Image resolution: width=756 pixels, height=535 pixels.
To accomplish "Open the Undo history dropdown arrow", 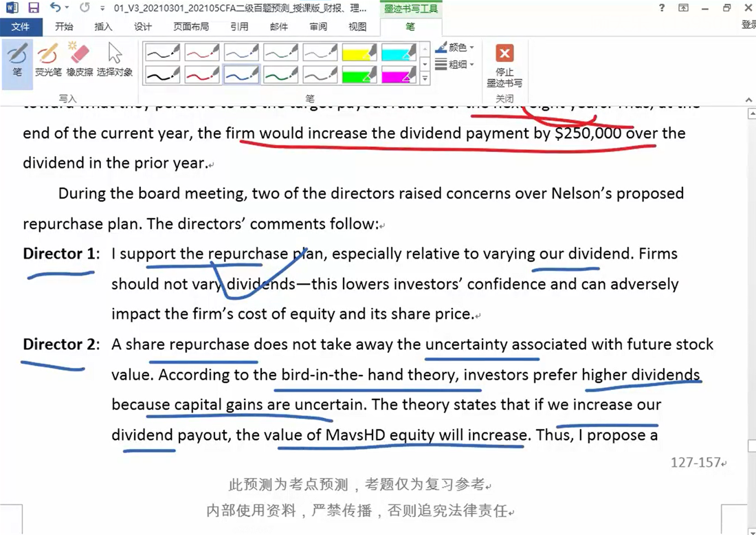I will click(67, 8).
